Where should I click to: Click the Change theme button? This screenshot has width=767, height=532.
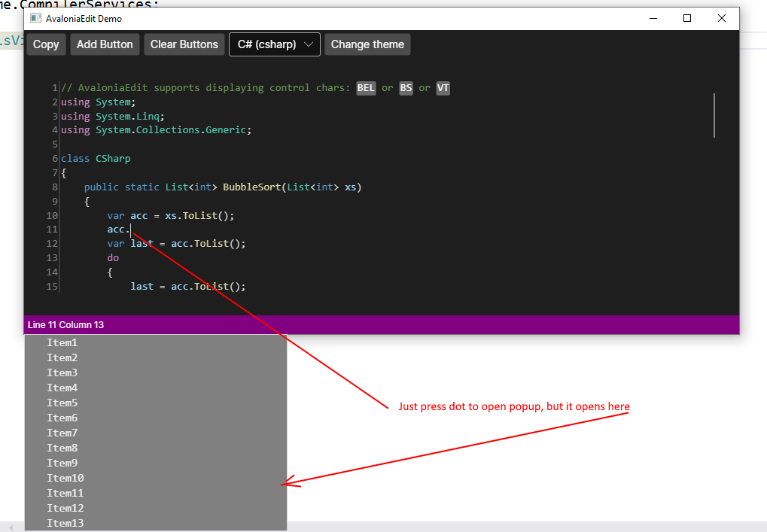click(367, 44)
